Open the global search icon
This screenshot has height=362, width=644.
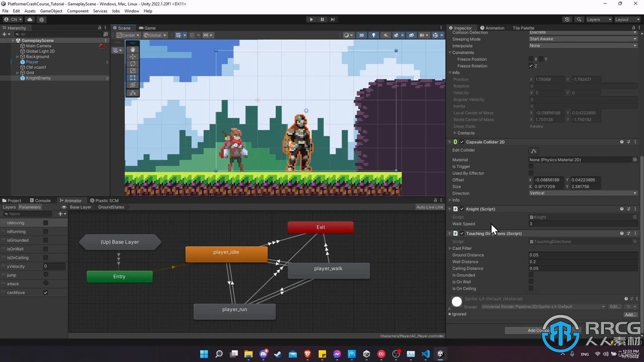coord(579,20)
